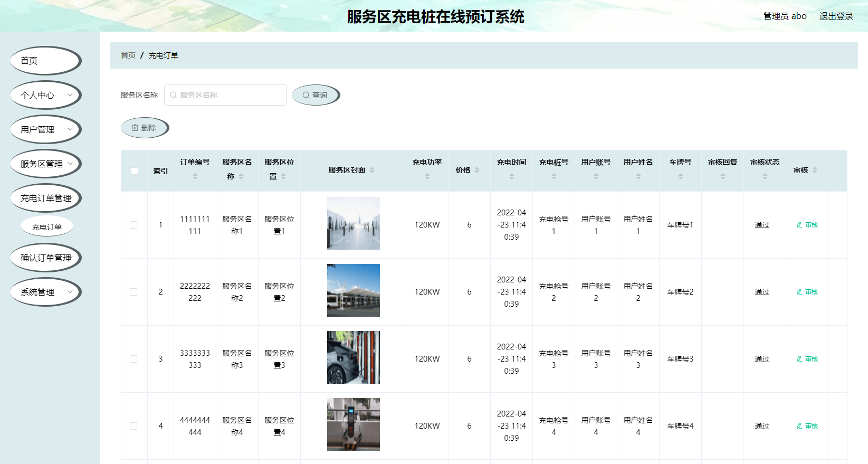
Task: Click the 车牌号1 cell
Action: click(681, 225)
